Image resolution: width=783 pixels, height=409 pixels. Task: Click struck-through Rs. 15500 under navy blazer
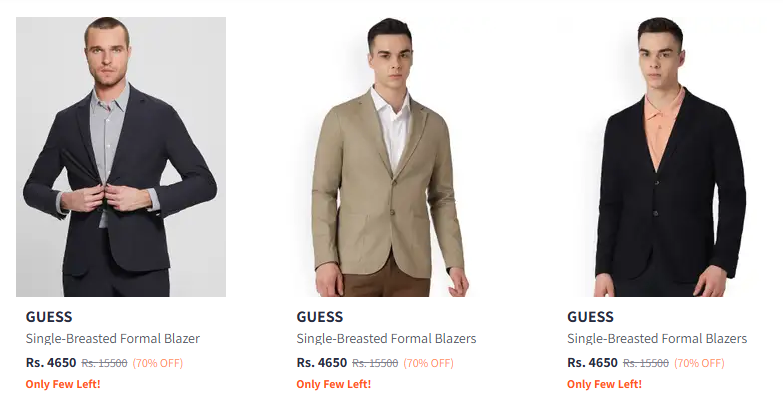[104, 364]
